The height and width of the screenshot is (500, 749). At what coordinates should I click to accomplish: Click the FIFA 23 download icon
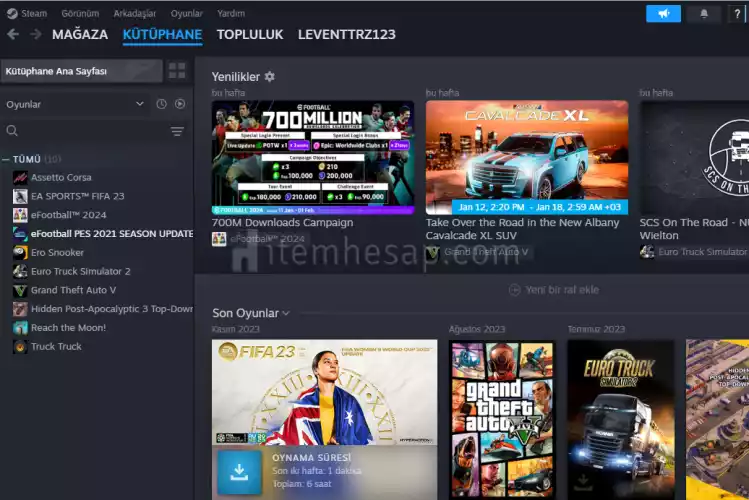click(239, 471)
